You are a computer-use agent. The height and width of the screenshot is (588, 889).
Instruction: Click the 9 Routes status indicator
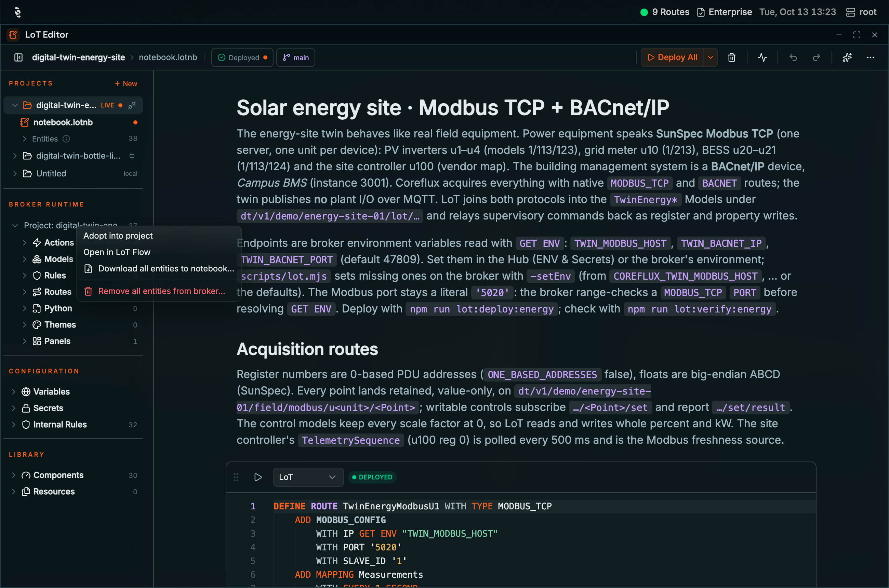pos(665,12)
